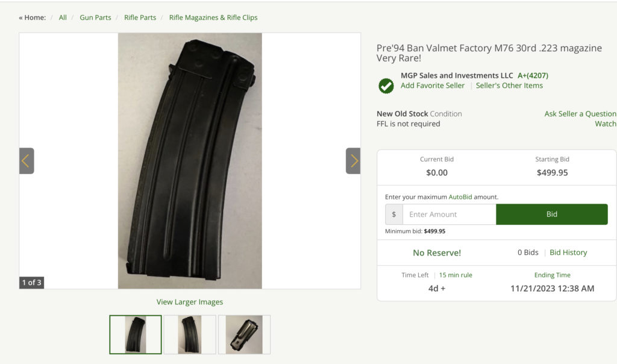617x364 pixels.
Task: Click Ask Seller a Question
Action: (x=580, y=114)
